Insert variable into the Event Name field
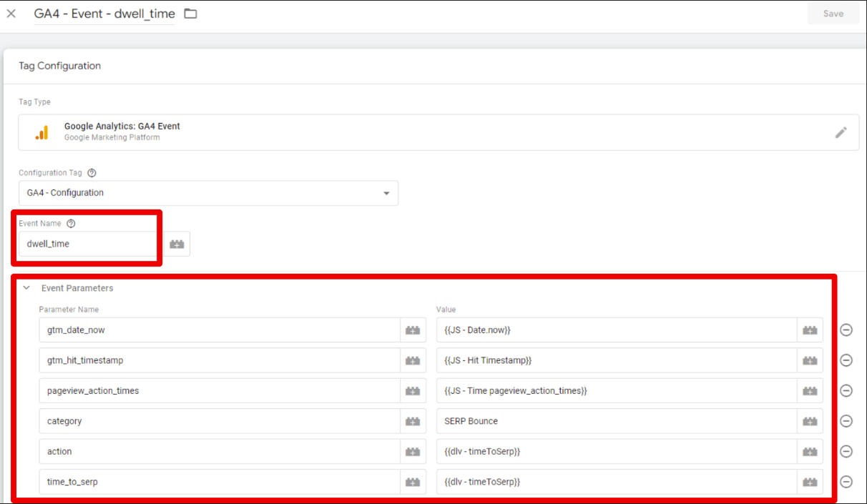The height and width of the screenshot is (504, 867). (177, 244)
